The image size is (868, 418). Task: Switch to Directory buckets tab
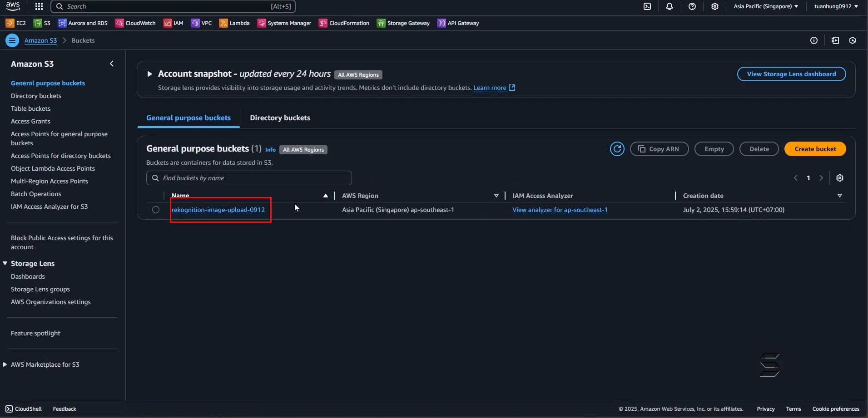[280, 118]
